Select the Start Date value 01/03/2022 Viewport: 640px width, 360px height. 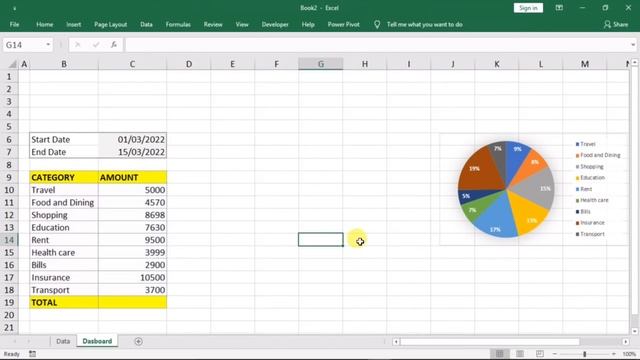132,140
